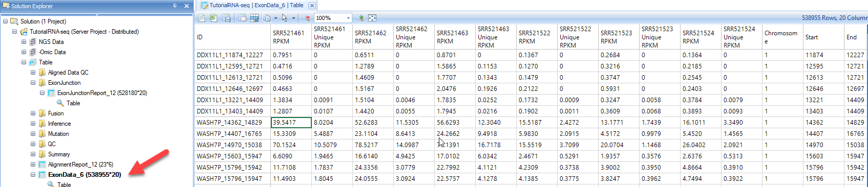Click the copy view toolbar icon

[x=242, y=18]
